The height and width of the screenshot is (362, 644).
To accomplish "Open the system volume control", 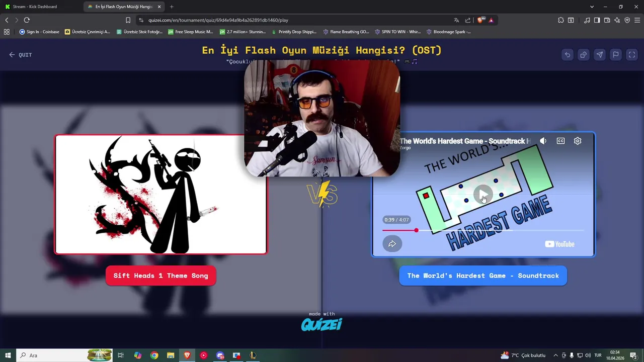I will point(588,355).
